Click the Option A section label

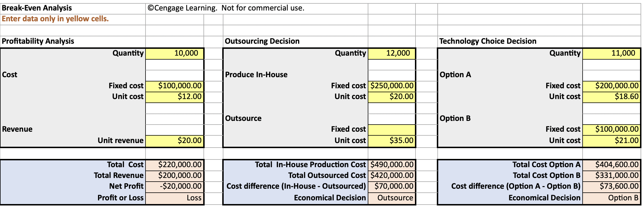point(455,75)
